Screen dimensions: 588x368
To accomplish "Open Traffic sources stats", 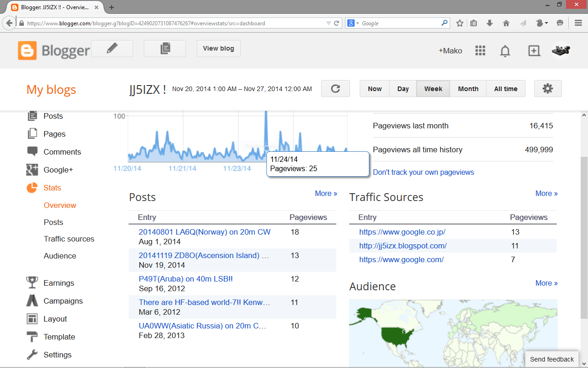I will point(69,239).
